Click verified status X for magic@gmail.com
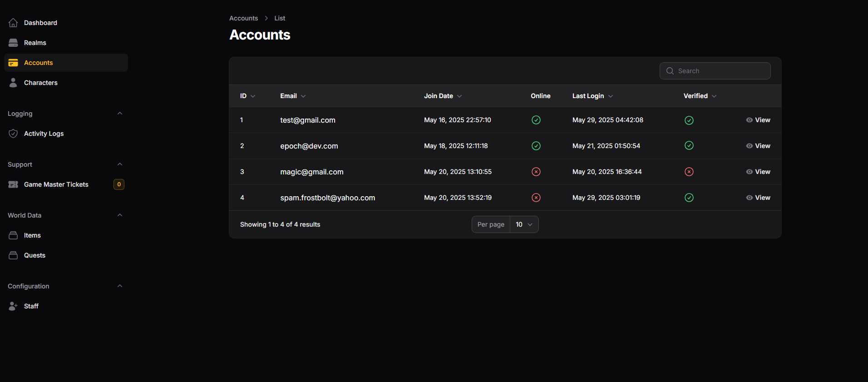 689,172
